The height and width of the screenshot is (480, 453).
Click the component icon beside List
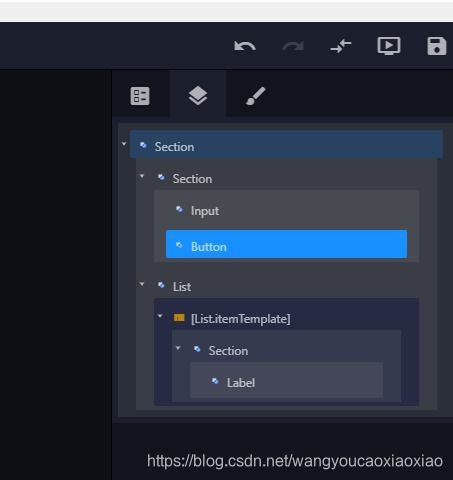161,285
